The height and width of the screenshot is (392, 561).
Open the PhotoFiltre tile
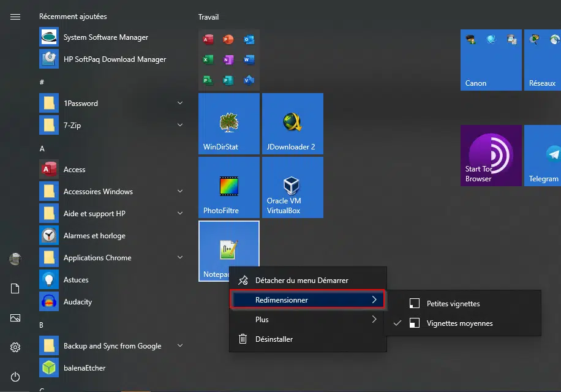229,187
